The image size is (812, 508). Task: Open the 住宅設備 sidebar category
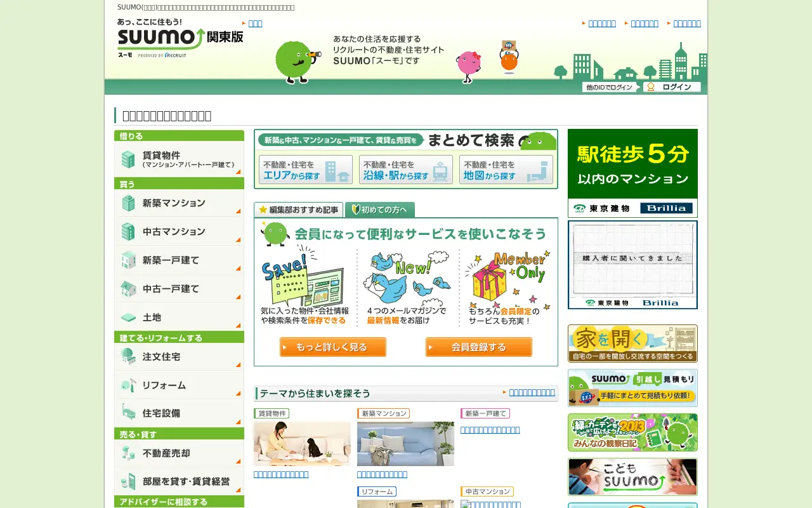[179, 413]
